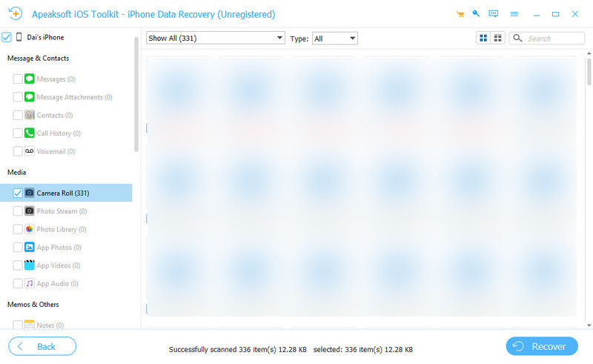This screenshot has width=593, height=364.
Task: Switch to large thumbnail grid view
Action: coord(483,39)
